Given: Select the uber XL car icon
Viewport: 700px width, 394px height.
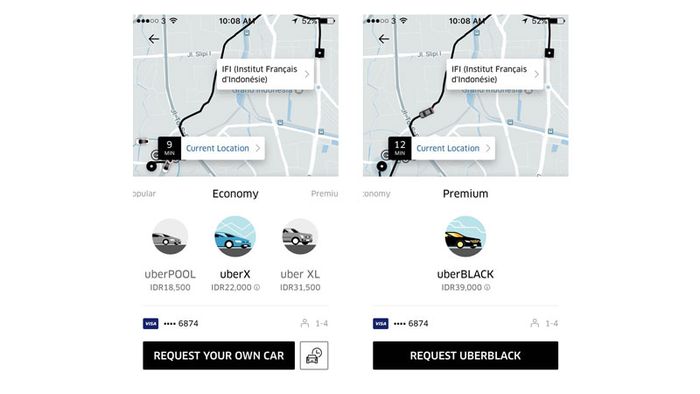Looking at the screenshot, I should [300, 236].
